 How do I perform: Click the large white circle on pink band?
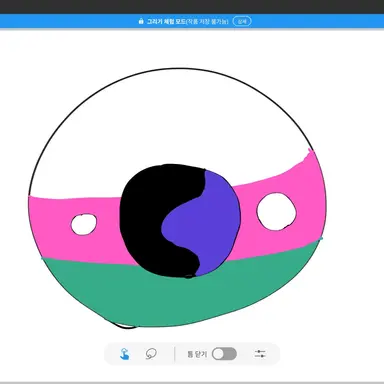pos(276,211)
